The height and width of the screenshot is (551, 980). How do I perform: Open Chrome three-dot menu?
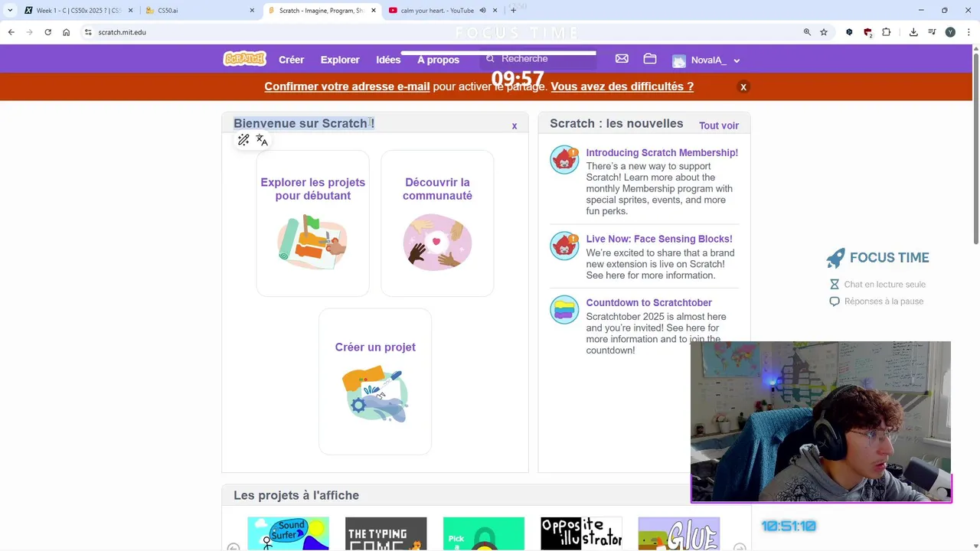coord(969,32)
